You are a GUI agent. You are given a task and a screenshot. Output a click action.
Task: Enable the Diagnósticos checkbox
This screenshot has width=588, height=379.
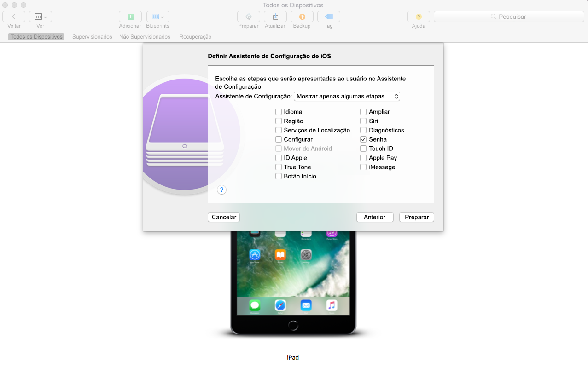pos(363,130)
